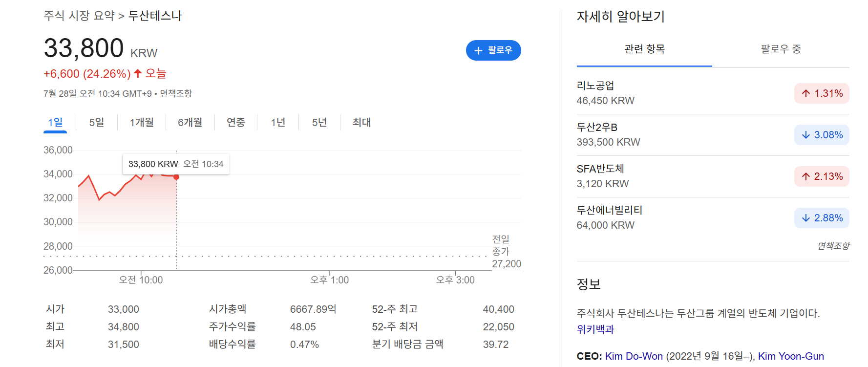The image size is (868, 367).
Task: Select the 5일 range tab
Action: [97, 122]
